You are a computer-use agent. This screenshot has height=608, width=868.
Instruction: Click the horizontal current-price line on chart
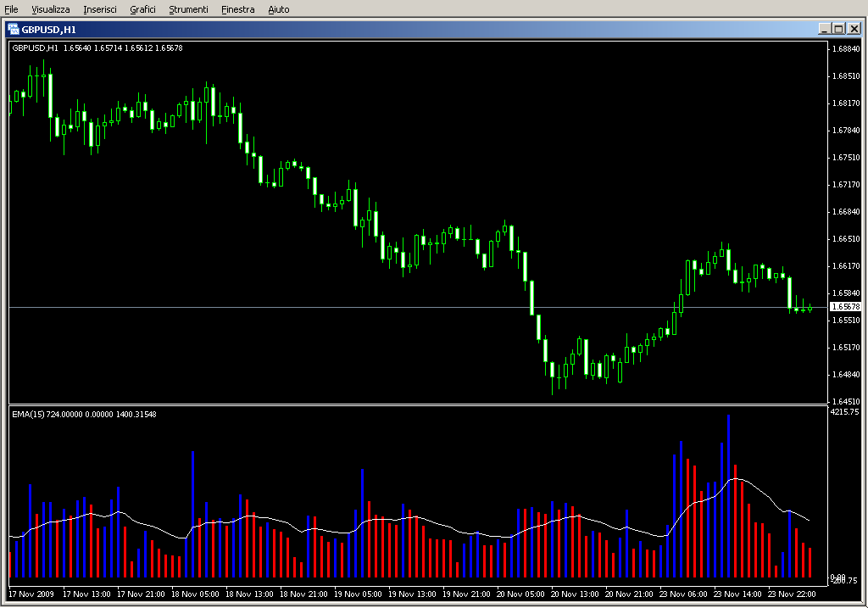(x=418, y=307)
